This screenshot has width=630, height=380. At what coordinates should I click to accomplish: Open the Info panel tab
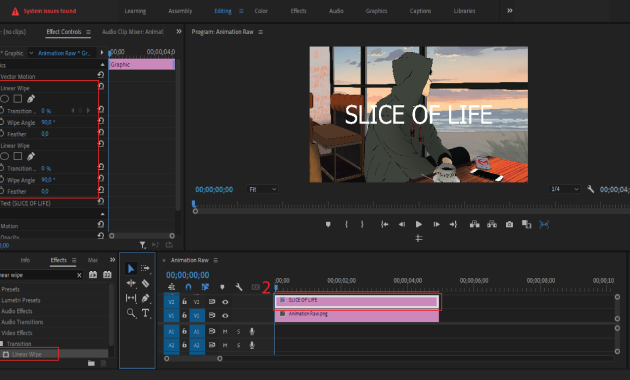(x=25, y=260)
